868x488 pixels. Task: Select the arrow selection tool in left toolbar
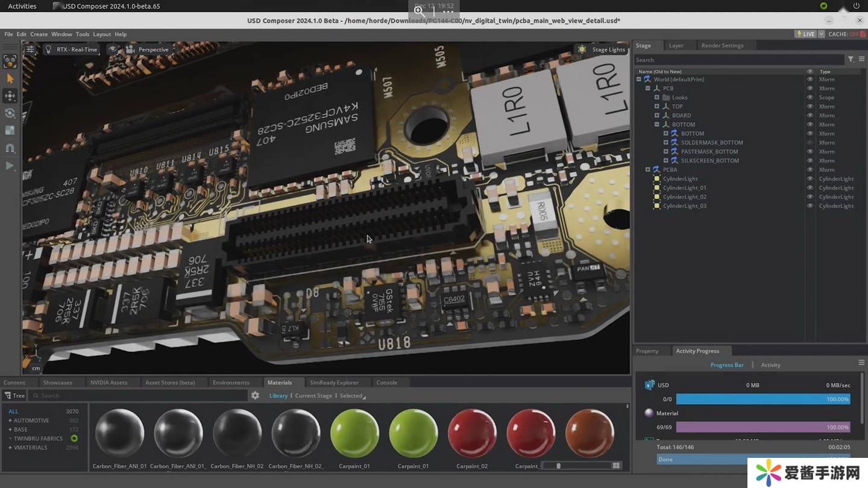pos(10,78)
